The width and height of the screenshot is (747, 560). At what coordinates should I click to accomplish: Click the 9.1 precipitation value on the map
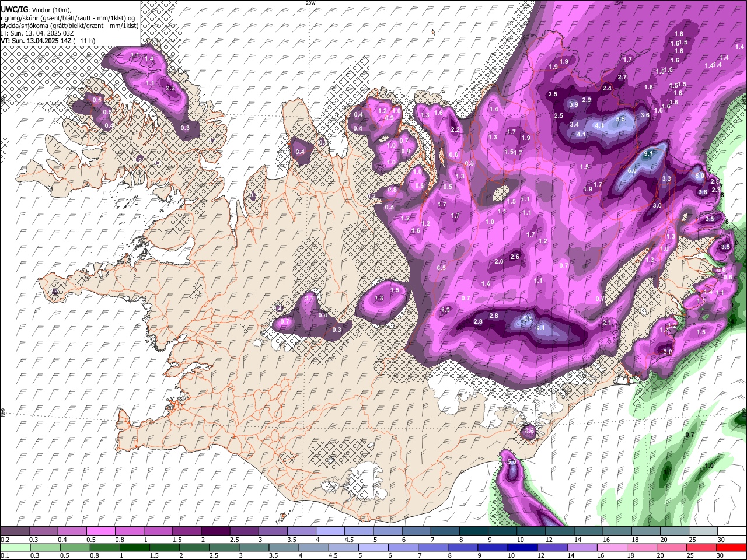[648, 153]
